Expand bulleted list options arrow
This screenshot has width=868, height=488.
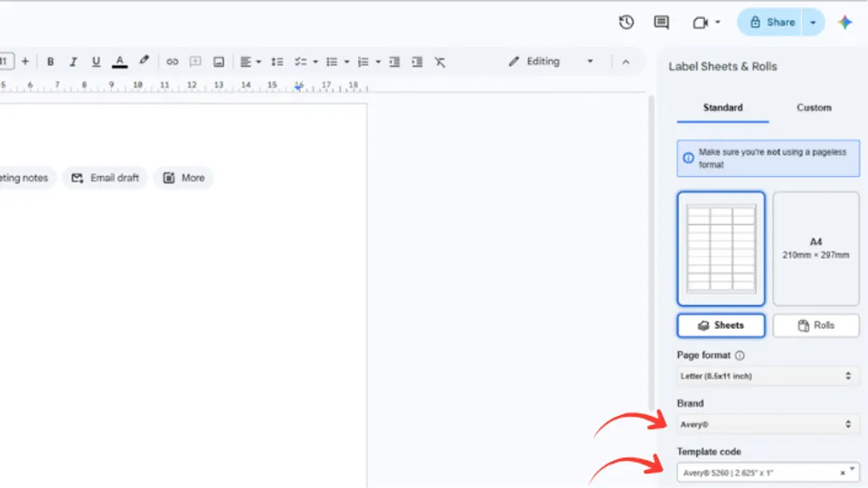pyautogui.click(x=347, y=62)
